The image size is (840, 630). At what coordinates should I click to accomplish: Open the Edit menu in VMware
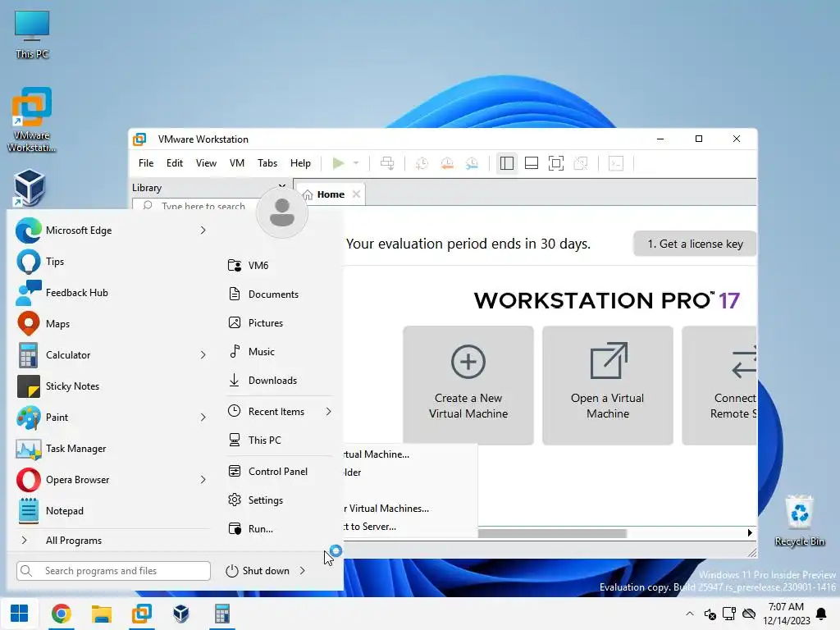pos(174,163)
